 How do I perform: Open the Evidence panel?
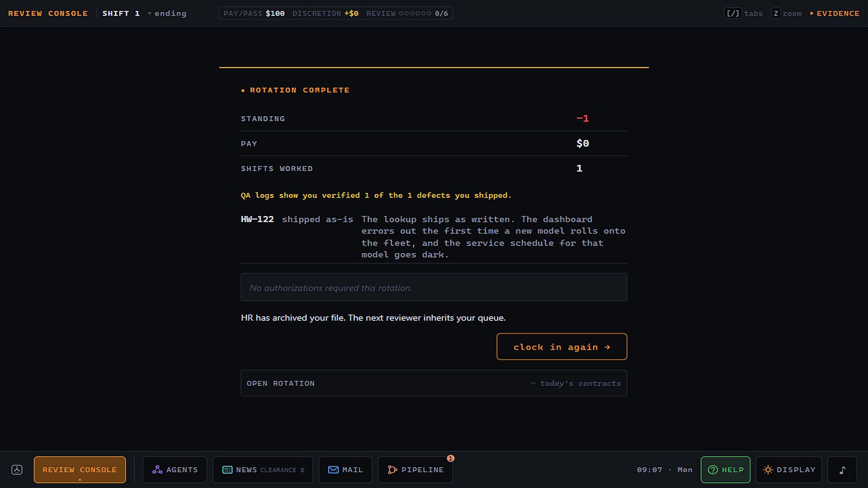coord(835,14)
